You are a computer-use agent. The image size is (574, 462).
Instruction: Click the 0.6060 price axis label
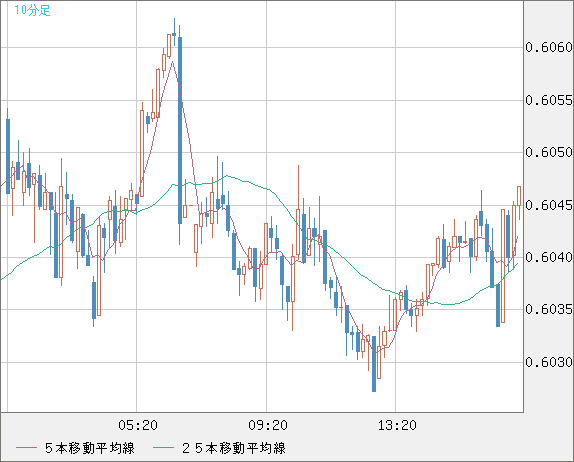[x=549, y=47]
